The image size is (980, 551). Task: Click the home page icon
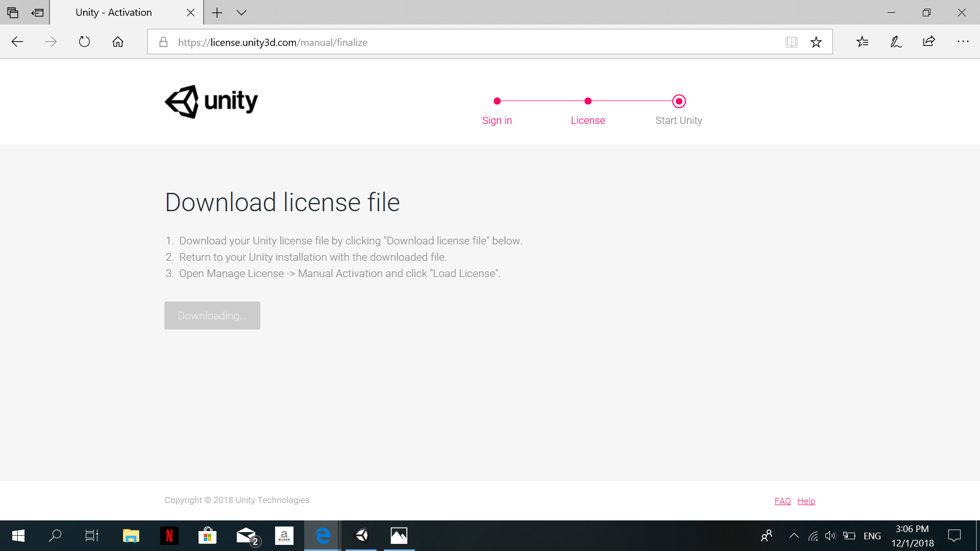pyautogui.click(x=118, y=42)
